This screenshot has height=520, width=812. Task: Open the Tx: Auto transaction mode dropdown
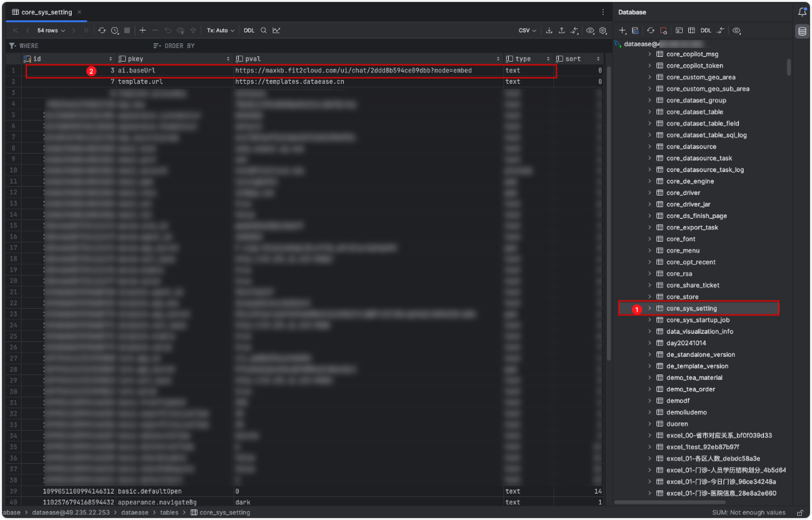point(221,30)
